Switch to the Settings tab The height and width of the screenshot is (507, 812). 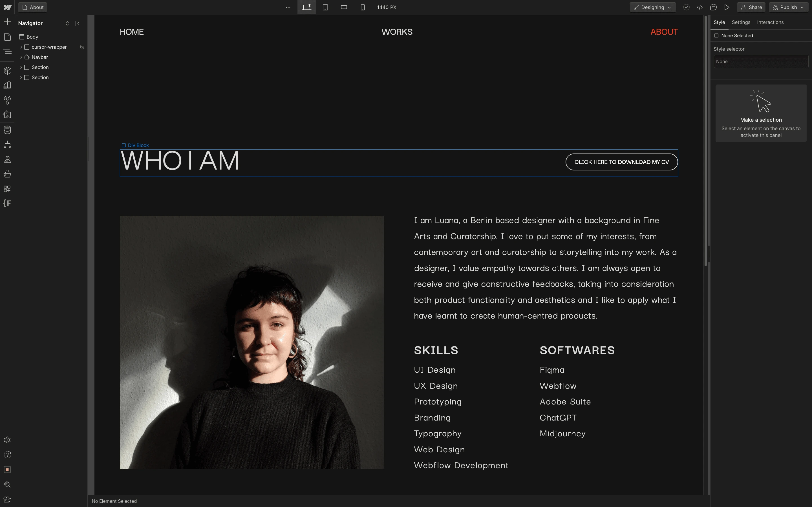741,22
